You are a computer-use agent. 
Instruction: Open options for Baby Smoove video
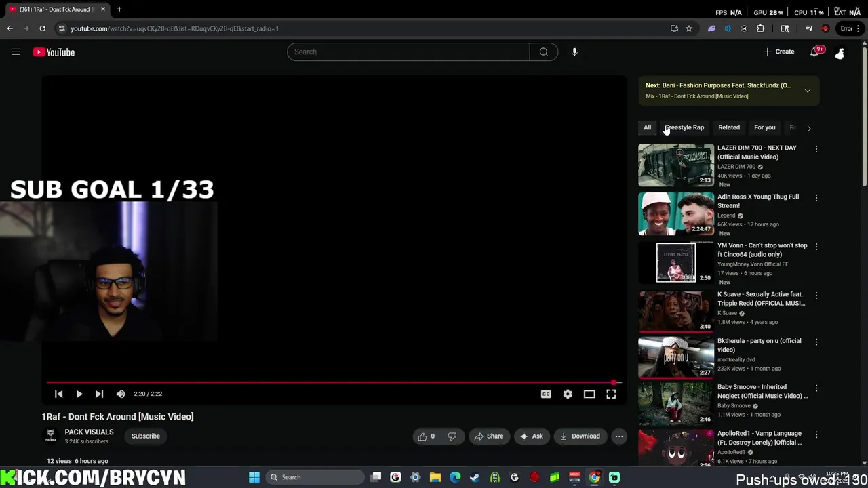tap(816, 388)
